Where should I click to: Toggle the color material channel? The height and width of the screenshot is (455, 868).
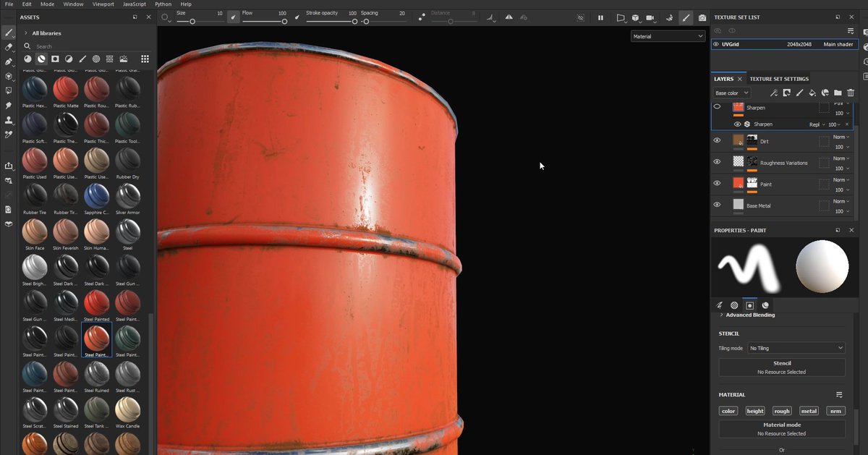728,411
